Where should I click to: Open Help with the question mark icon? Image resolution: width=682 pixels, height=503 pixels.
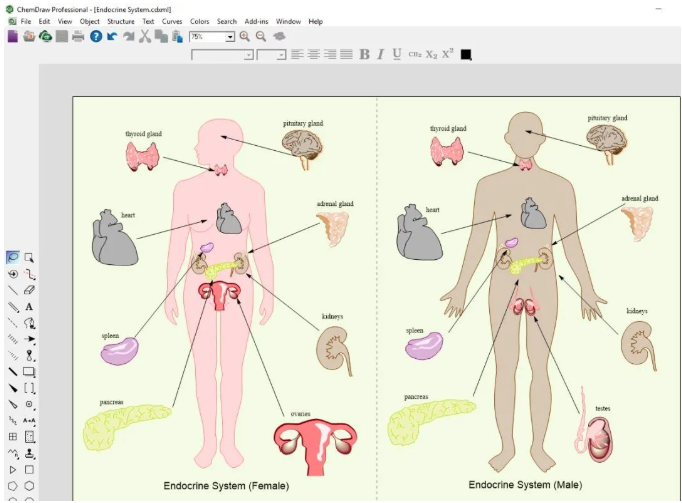click(96, 36)
